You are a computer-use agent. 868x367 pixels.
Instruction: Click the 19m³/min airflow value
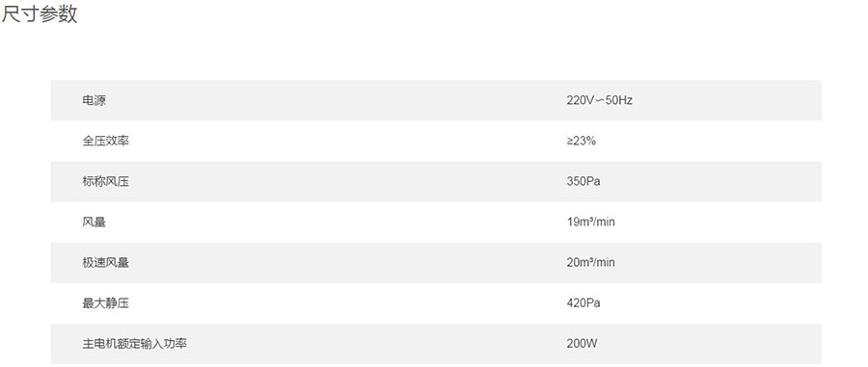(590, 223)
